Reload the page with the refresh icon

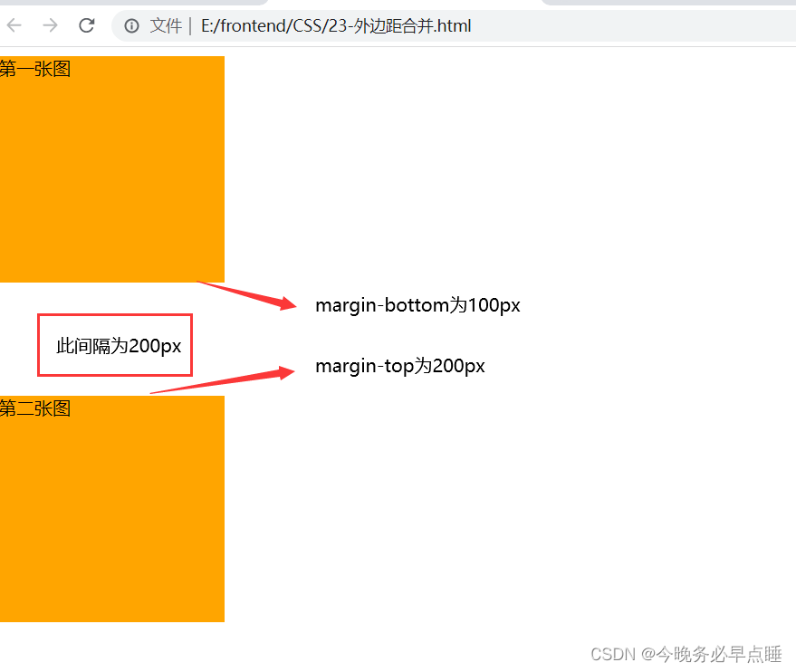pos(87,25)
